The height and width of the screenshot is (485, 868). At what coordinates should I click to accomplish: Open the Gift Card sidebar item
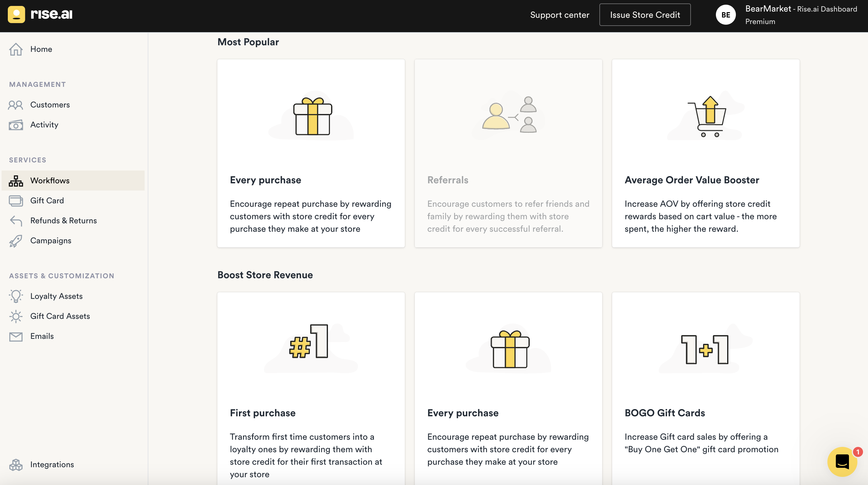(x=47, y=201)
